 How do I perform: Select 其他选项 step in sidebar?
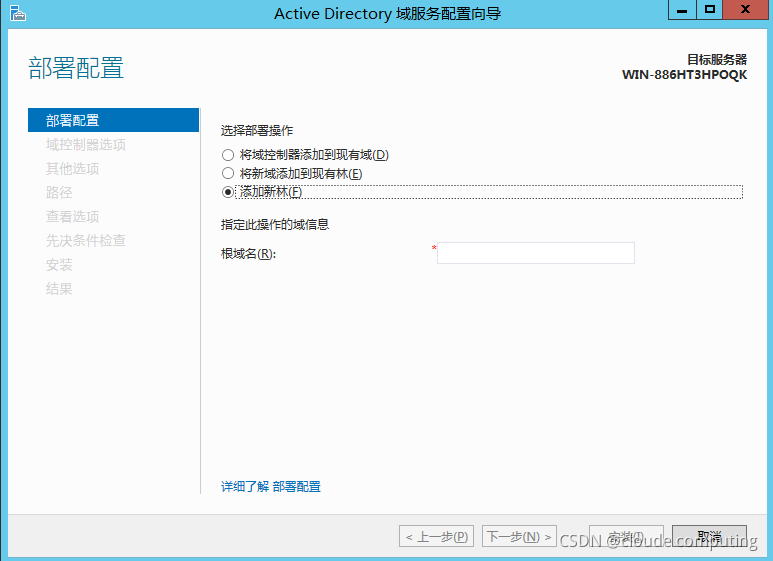72,169
